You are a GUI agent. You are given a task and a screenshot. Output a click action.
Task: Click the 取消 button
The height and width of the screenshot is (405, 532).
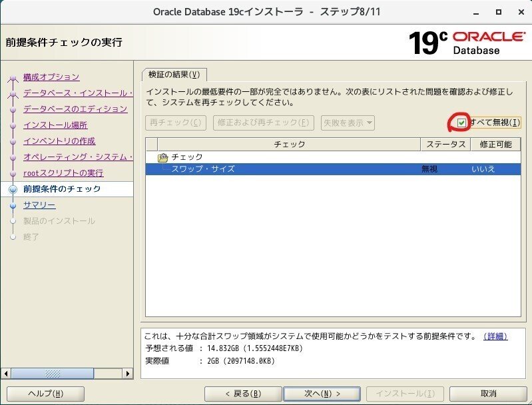pyautogui.click(x=488, y=394)
